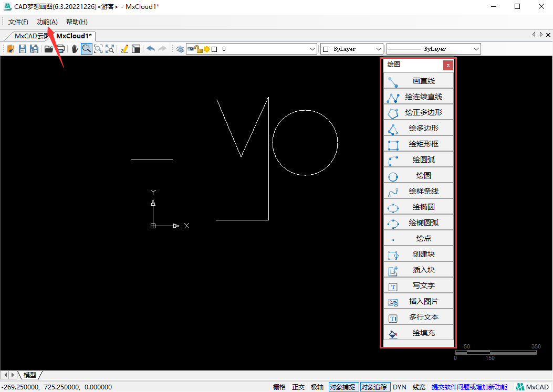Select the pan hand tool
Image resolution: width=553 pixels, height=392 pixels.
click(75, 49)
